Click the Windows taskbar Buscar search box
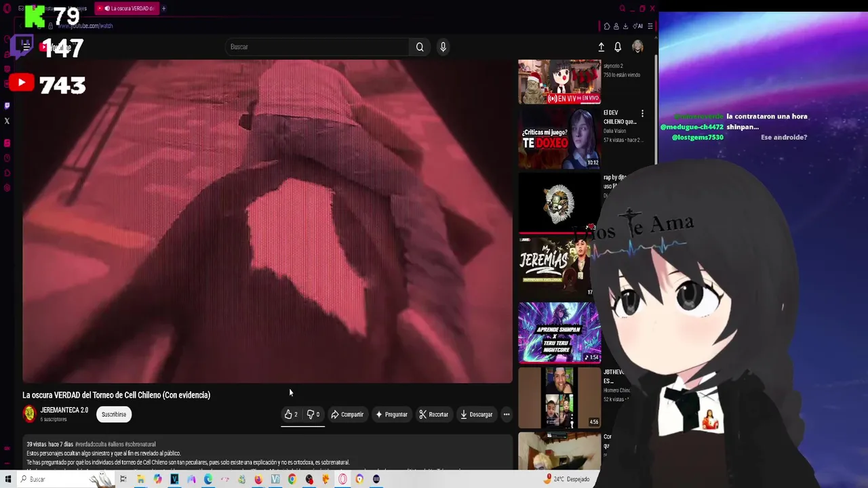This screenshot has height=488, width=868. [x=66, y=479]
